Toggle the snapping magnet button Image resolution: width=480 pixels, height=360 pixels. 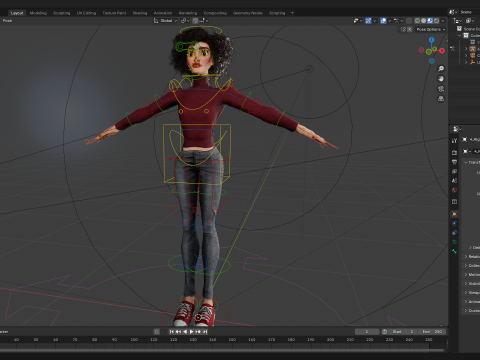[195, 21]
